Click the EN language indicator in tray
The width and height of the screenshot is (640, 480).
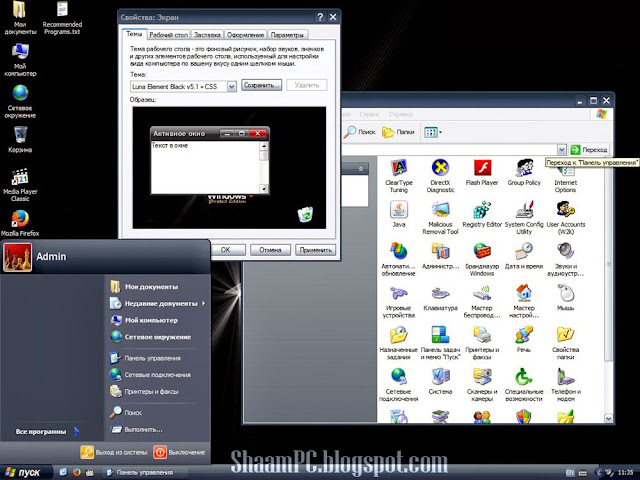570,473
